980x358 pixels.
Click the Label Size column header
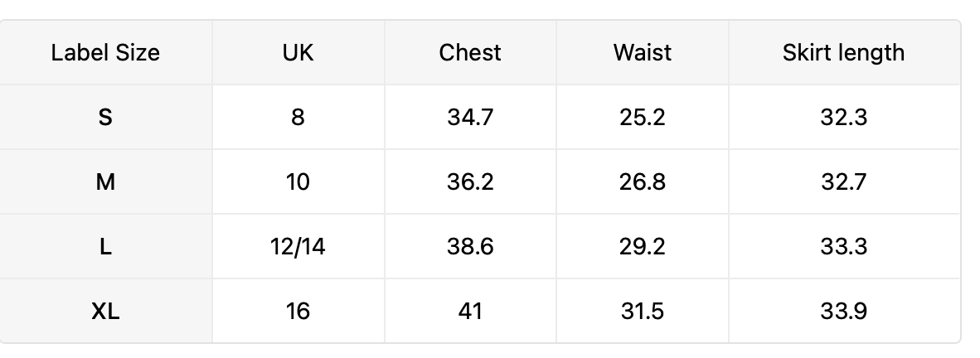pos(105,52)
